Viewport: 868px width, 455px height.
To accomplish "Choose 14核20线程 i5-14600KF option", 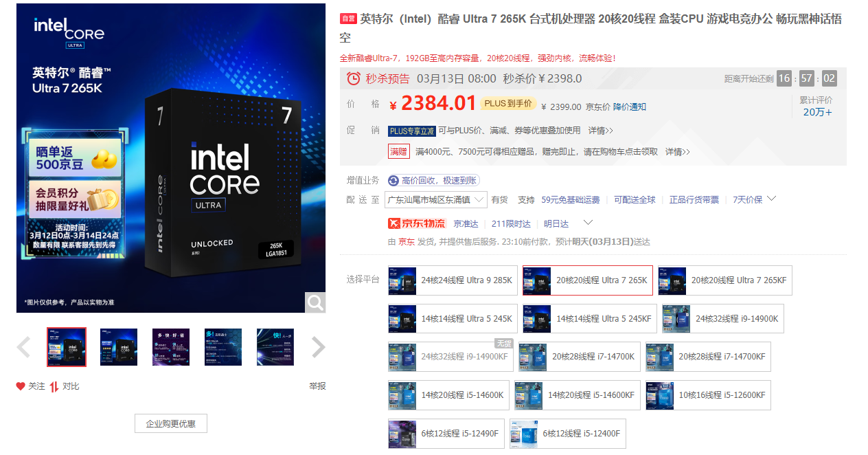I will 578,395.
